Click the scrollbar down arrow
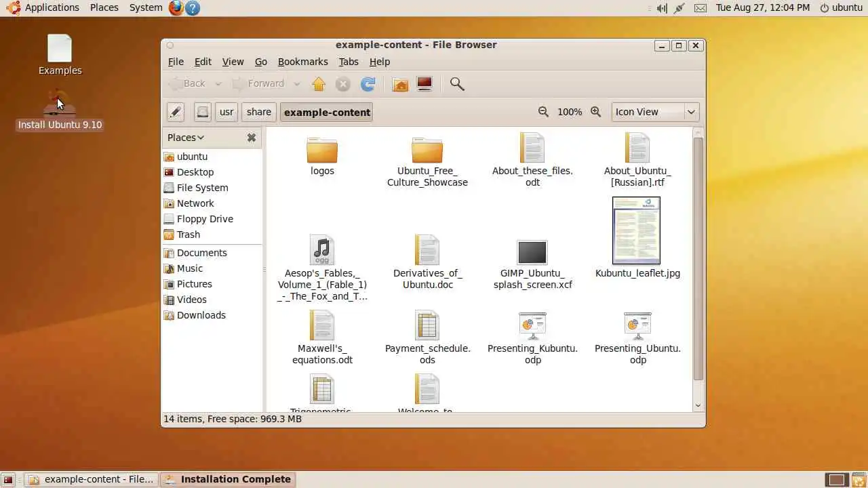This screenshot has width=868, height=488. point(698,405)
